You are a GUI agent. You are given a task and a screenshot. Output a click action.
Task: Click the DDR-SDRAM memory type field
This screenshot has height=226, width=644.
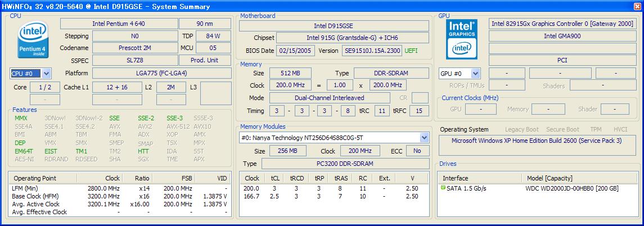[x=391, y=74]
